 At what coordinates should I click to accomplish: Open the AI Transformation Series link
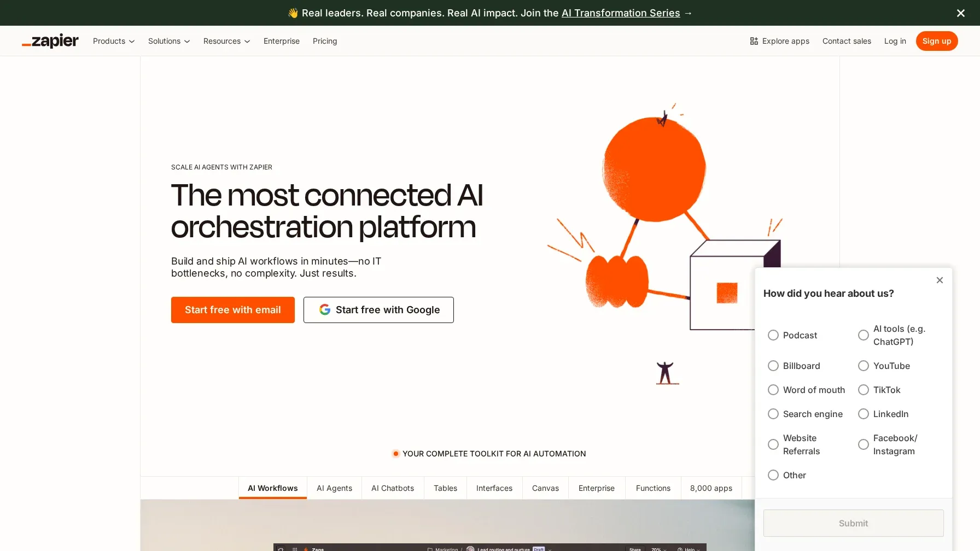[621, 13]
